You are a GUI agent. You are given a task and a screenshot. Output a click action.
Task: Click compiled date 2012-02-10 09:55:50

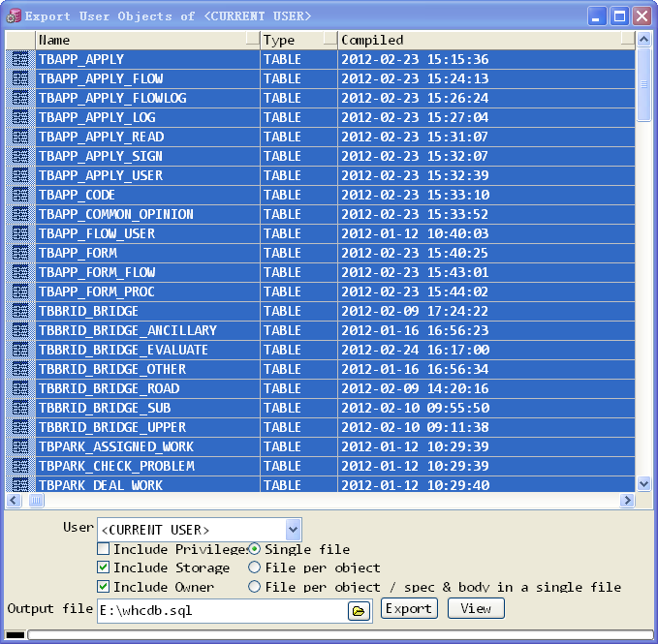click(415, 408)
